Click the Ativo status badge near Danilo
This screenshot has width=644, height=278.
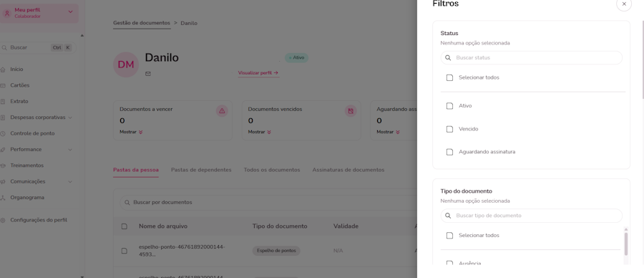296,58
